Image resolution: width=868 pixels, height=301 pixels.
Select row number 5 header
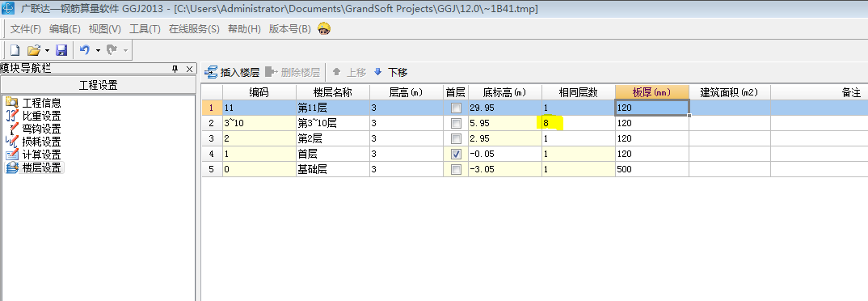point(212,170)
